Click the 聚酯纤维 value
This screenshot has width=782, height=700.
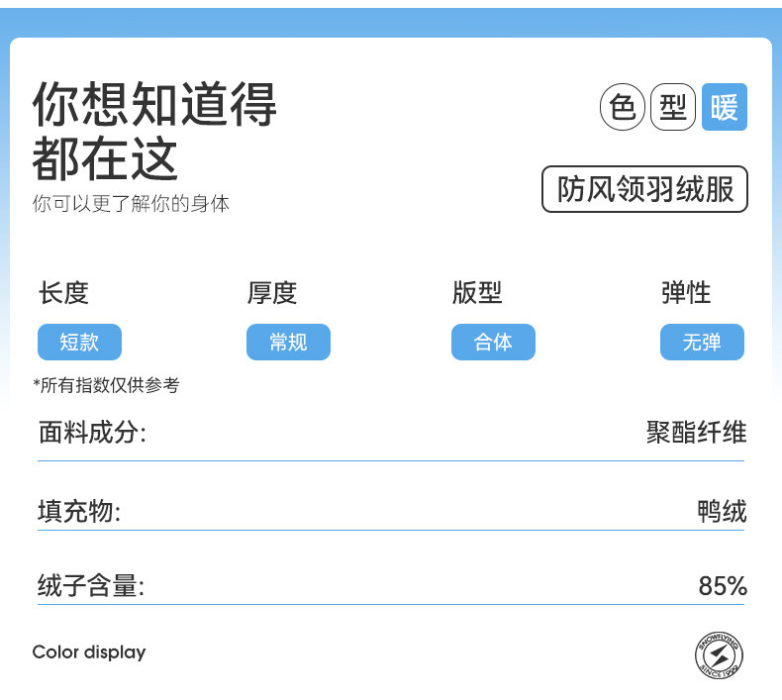tap(697, 432)
